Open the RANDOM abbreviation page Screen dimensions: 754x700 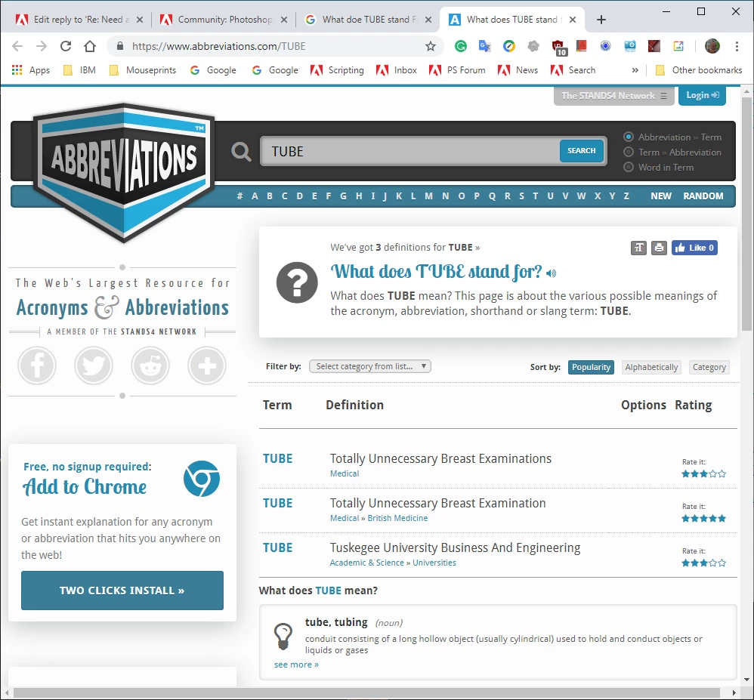(703, 196)
